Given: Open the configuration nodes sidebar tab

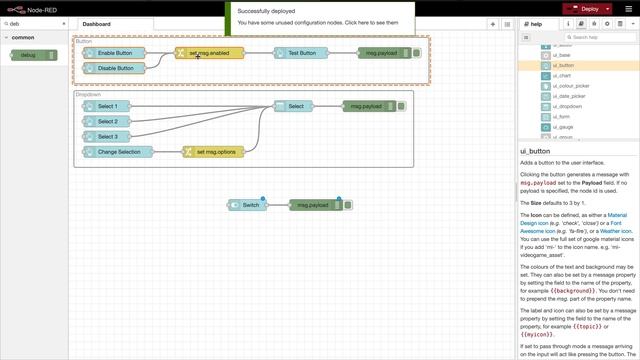Looking at the screenshot, I should pyautogui.click(x=607, y=24).
